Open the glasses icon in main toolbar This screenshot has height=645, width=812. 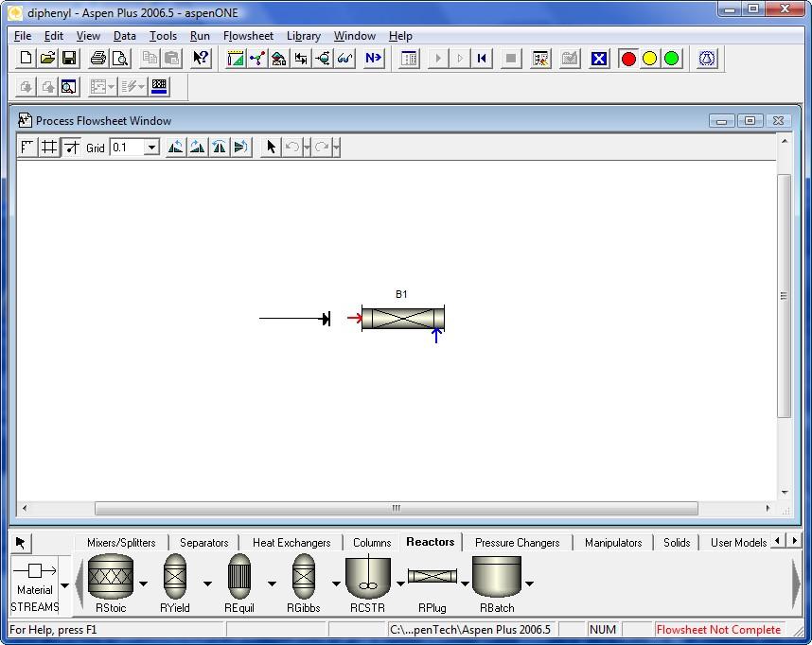point(344,58)
